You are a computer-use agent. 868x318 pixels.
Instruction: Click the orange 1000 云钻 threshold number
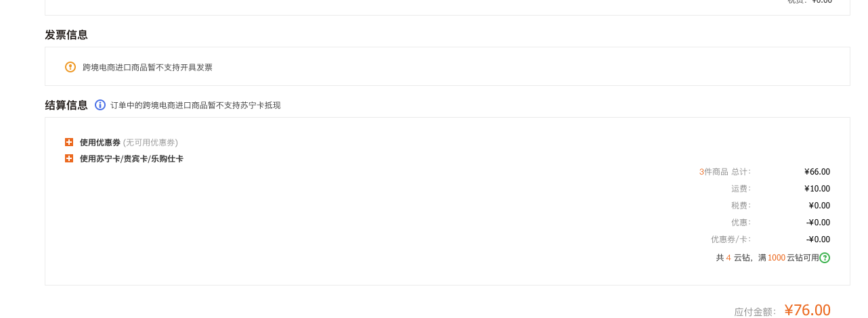click(x=777, y=258)
